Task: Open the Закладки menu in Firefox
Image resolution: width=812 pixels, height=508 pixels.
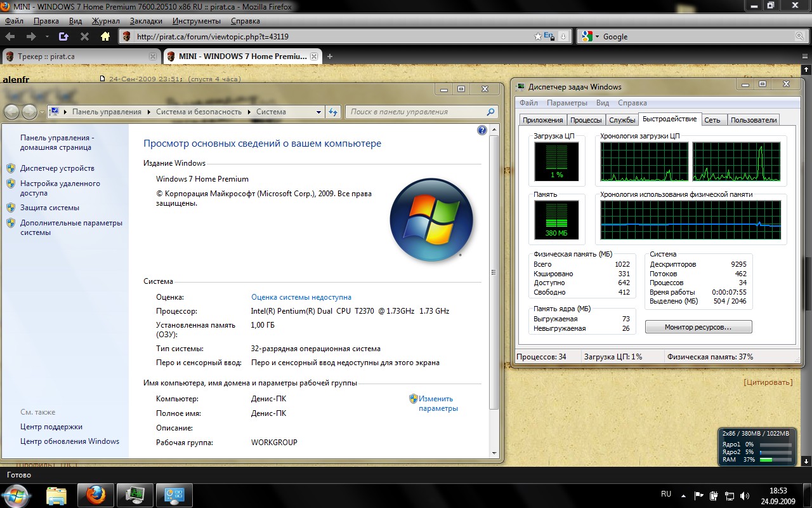Action: click(145, 21)
